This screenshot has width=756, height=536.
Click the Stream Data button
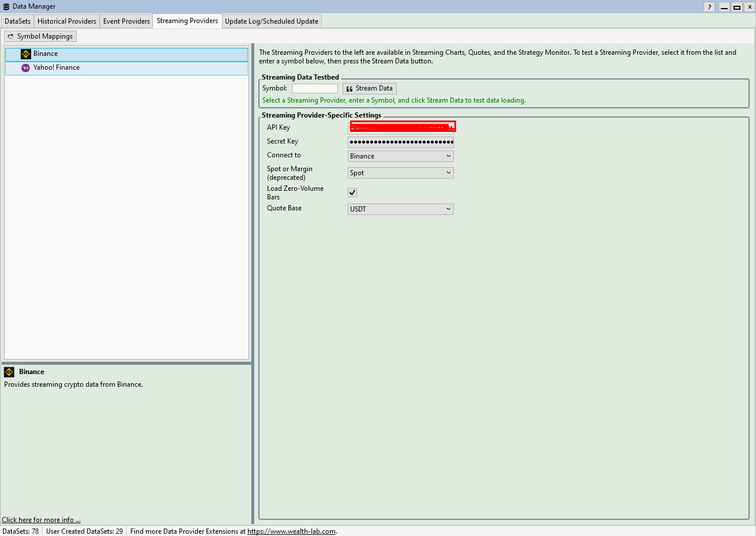370,89
